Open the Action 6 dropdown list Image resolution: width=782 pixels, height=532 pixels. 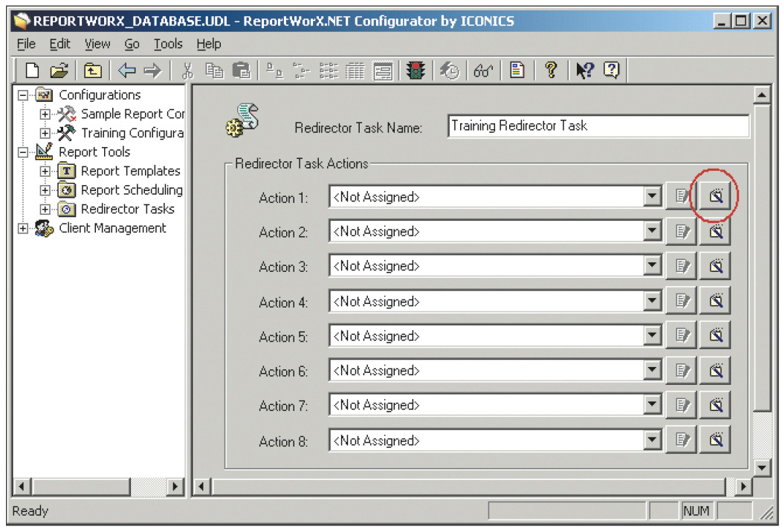(x=651, y=370)
